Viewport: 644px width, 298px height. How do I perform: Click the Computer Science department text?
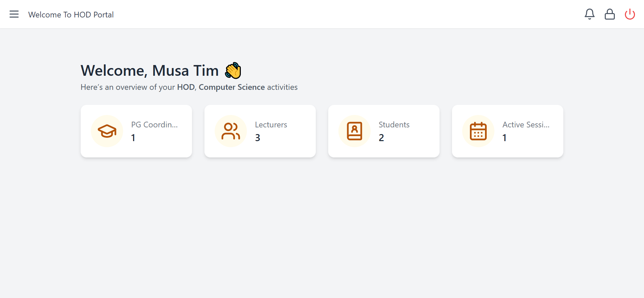pyautogui.click(x=232, y=87)
